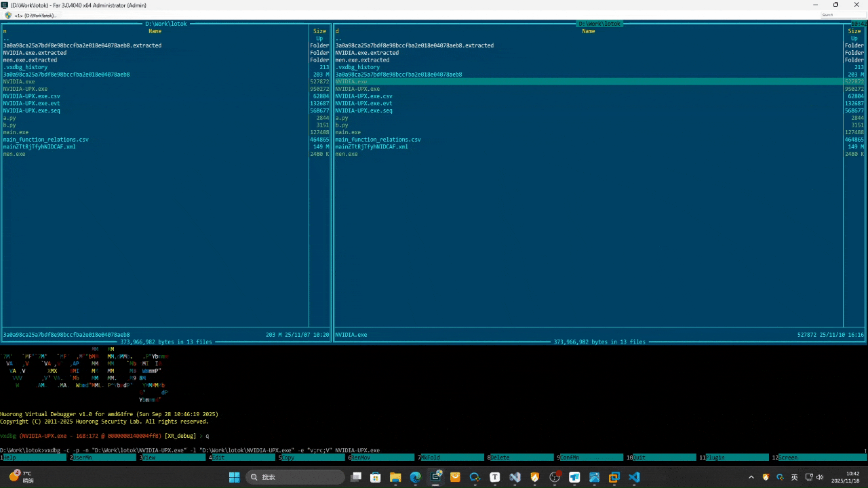Screen dimensions: 868x488
Task: Open Microsoft Edge from the taskbar
Action: [415, 477]
